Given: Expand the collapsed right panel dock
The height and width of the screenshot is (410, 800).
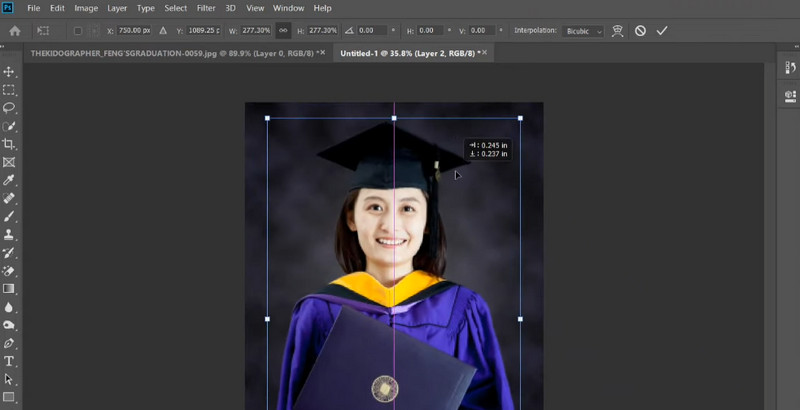Looking at the screenshot, I should pyautogui.click(x=796, y=46).
